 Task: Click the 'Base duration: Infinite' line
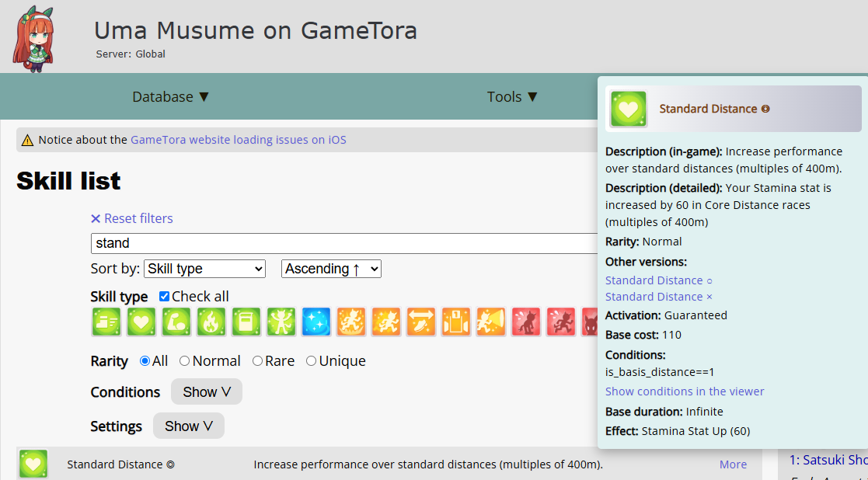[664, 412]
